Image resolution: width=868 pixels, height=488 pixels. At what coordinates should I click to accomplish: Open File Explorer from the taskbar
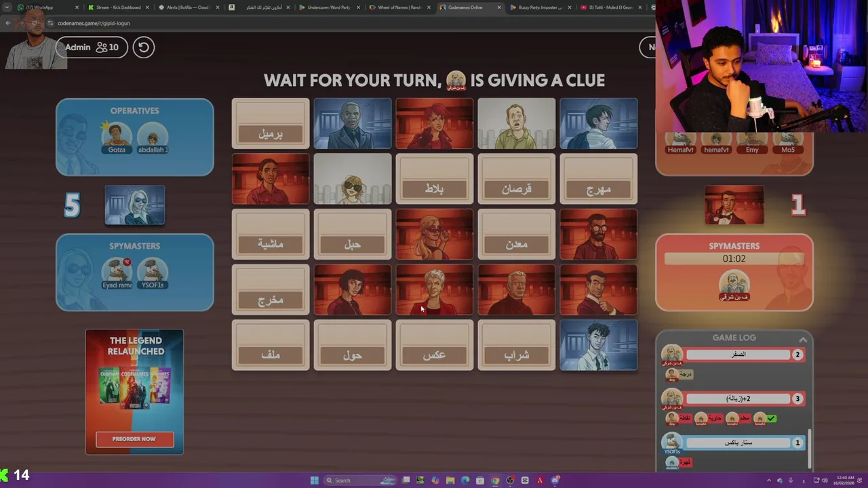point(450,481)
